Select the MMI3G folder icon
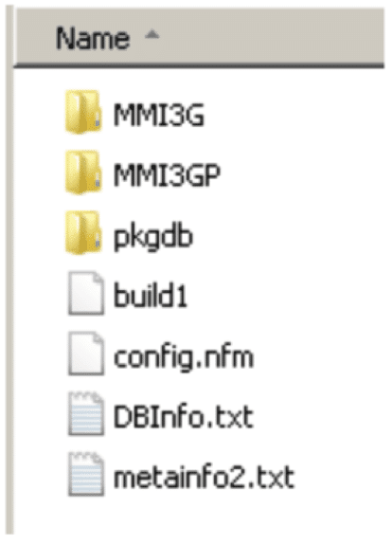 (x=83, y=112)
